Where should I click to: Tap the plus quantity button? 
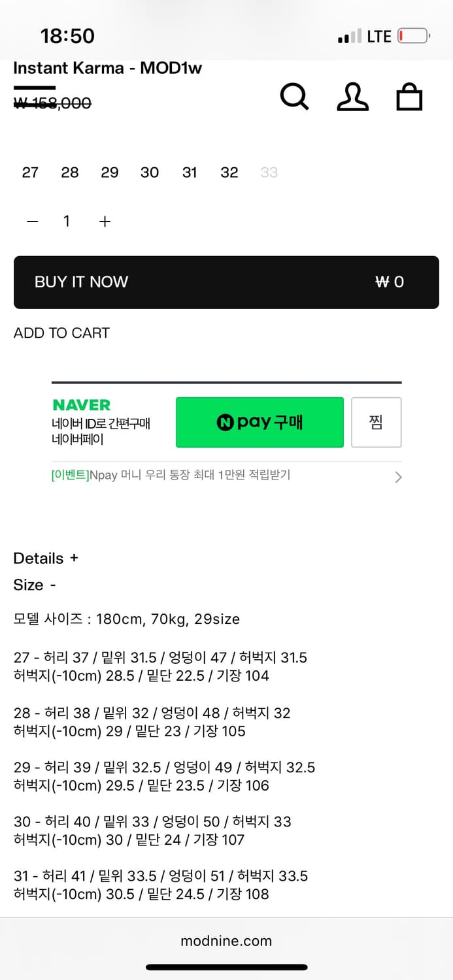click(105, 221)
